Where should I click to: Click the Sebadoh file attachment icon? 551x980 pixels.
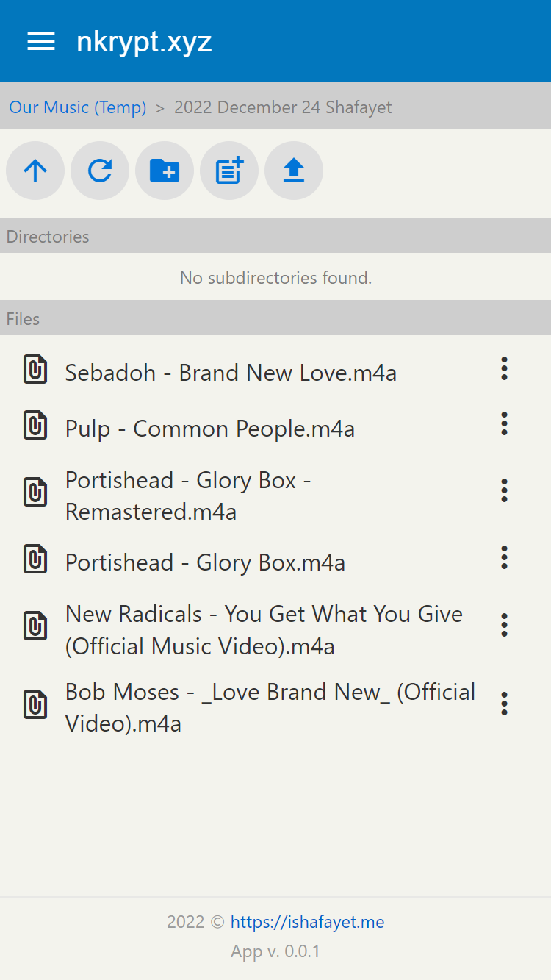pos(35,369)
